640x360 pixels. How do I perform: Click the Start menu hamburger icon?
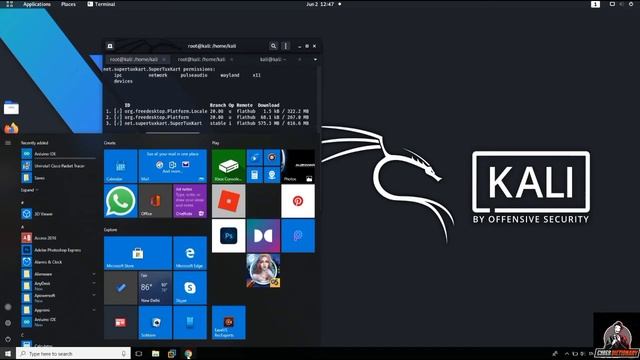point(8,143)
